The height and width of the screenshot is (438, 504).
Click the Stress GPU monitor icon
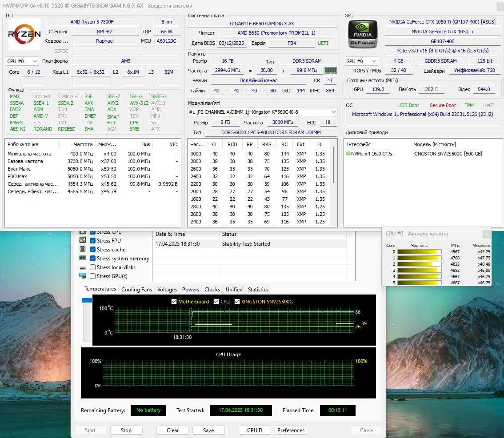coord(83,276)
